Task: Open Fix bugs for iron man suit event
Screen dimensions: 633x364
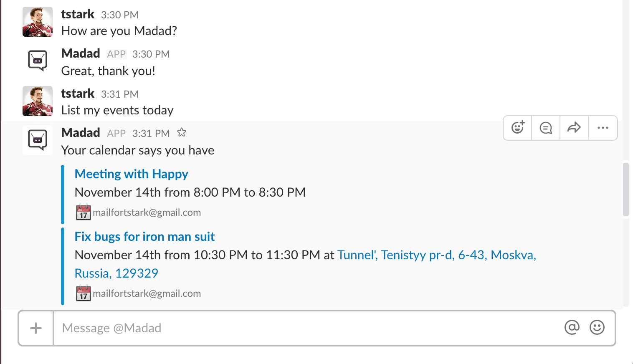Action: (x=144, y=237)
